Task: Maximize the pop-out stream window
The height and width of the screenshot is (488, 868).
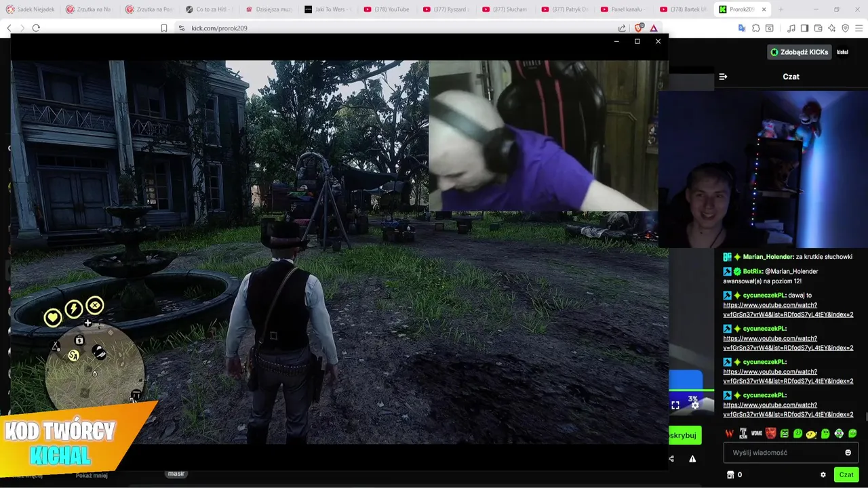Action: tap(637, 41)
